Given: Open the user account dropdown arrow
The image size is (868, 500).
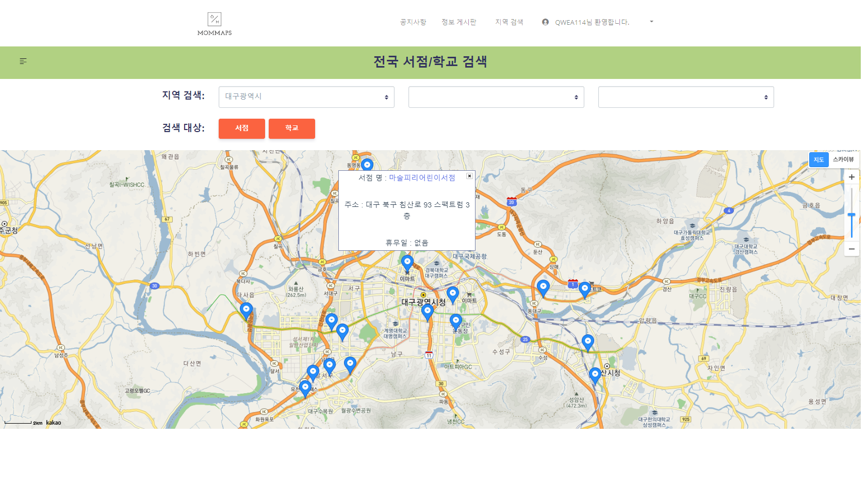Looking at the screenshot, I should 651,22.
